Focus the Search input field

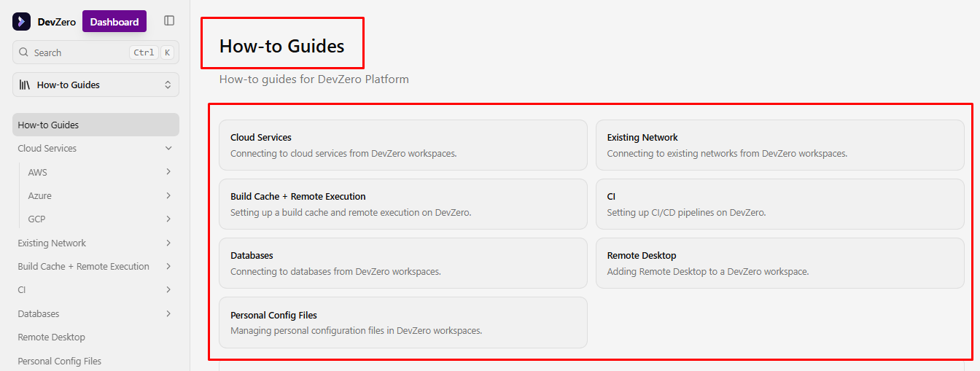point(96,52)
